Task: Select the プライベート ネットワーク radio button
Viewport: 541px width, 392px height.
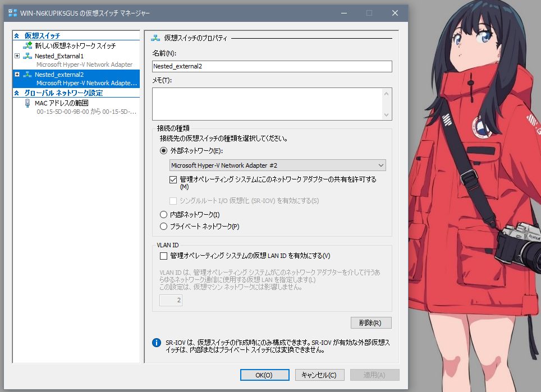Action: (163, 227)
